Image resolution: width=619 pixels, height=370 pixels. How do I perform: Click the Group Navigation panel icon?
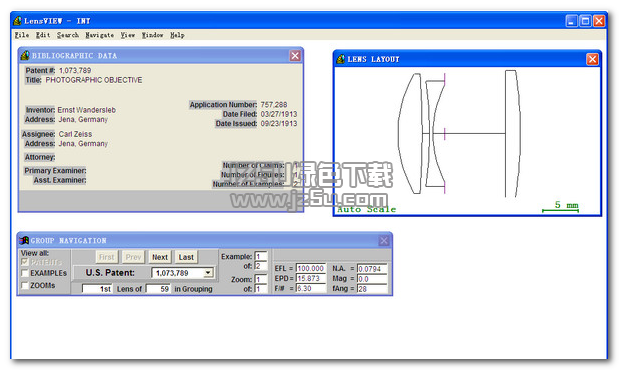tap(24, 240)
